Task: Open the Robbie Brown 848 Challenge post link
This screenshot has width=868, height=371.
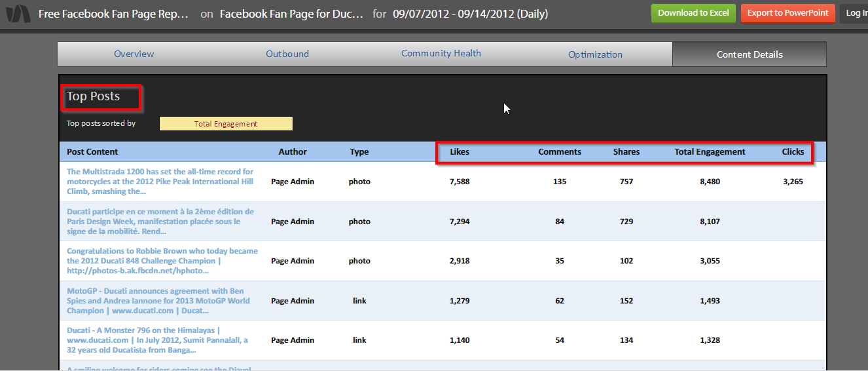Action: click(x=162, y=261)
